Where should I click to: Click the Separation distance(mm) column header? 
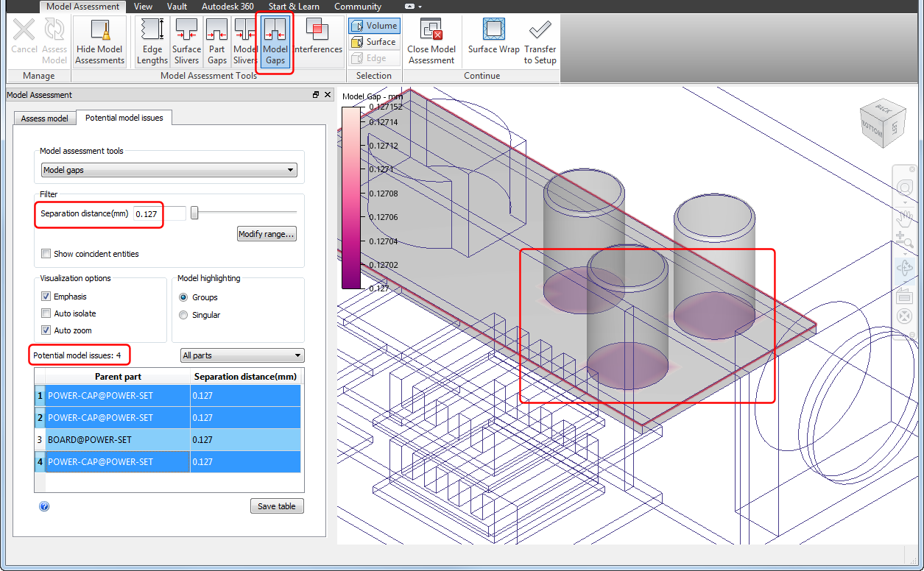(x=246, y=377)
